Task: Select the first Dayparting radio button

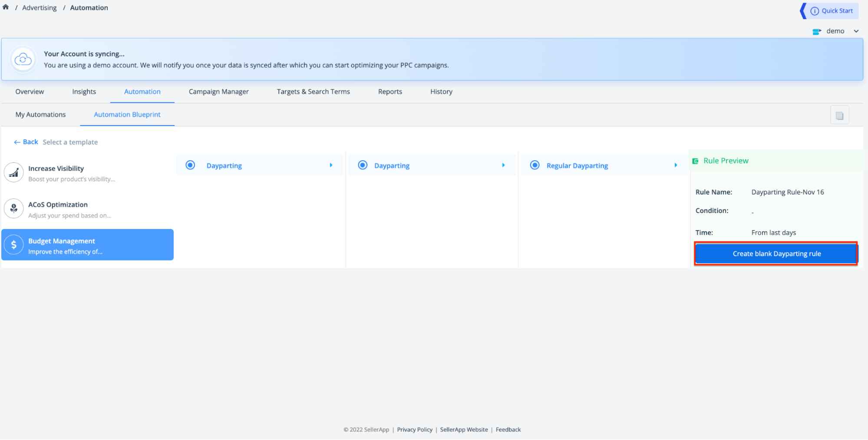Action: tap(190, 165)
